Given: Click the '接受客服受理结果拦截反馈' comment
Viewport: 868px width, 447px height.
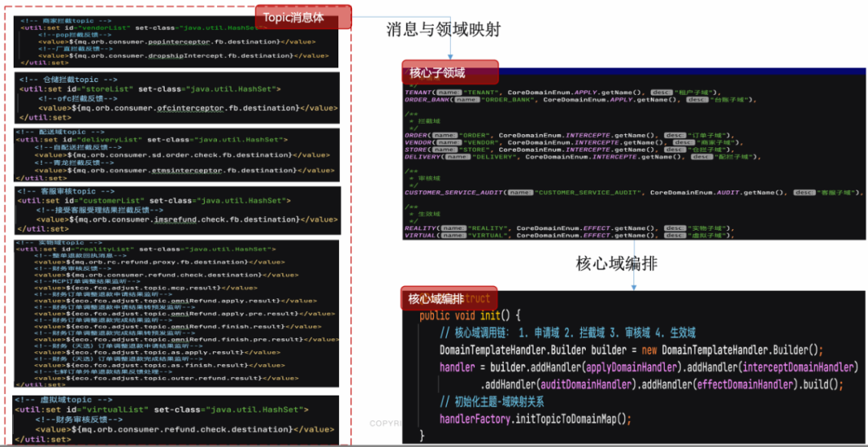Looking at the screenshot, I should tap(100, 211).
